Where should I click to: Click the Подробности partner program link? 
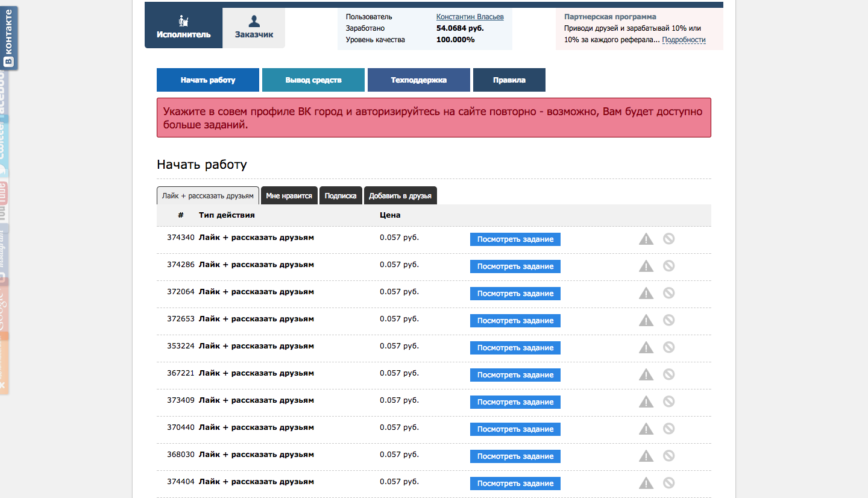684,40
